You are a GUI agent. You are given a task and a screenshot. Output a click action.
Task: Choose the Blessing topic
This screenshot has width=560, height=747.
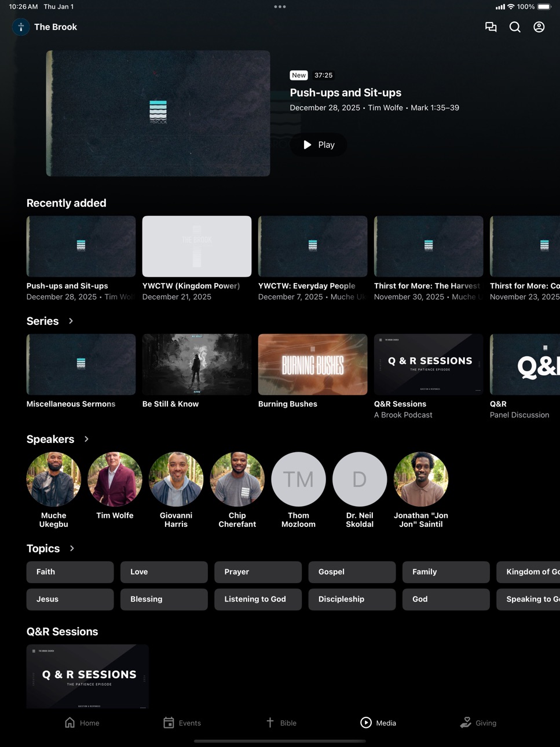coord(164,599)
